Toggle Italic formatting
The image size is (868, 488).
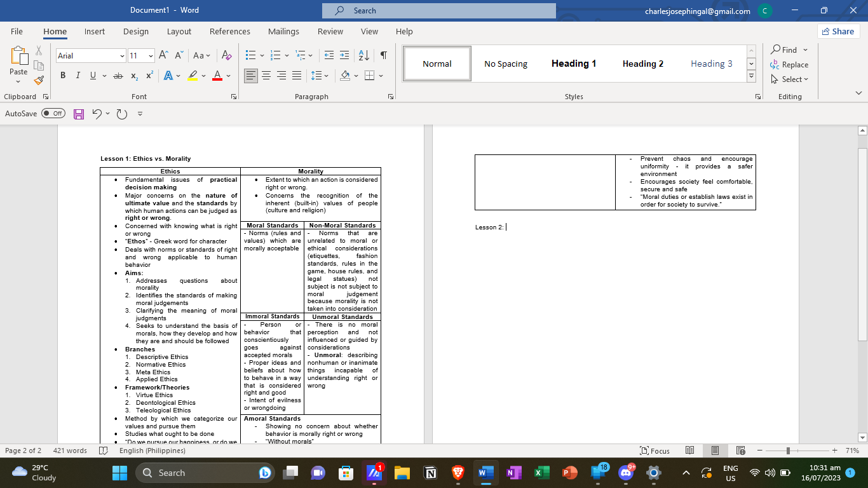pyautogui.click(x=78, y=76)
